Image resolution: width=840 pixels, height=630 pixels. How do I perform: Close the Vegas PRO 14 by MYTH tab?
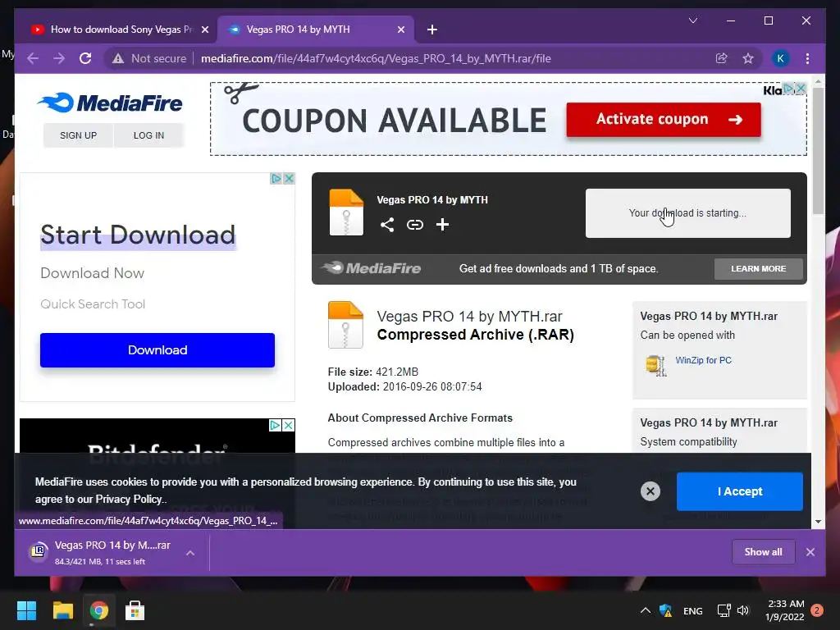tap(400, 30)
